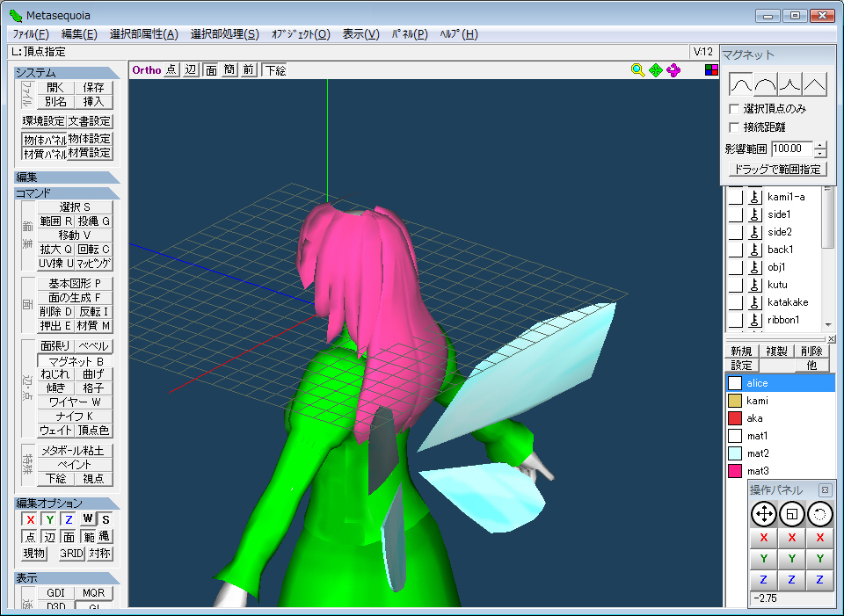Screen dimensions: 844x616
Task: Click the move handle in 操作パネル
Action: click(x=763, y=514)
